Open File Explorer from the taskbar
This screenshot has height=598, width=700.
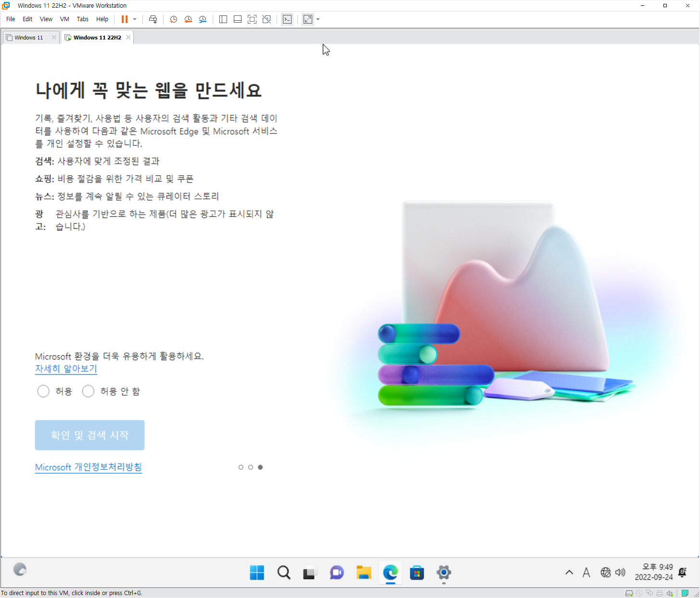(x=364, y=572)
